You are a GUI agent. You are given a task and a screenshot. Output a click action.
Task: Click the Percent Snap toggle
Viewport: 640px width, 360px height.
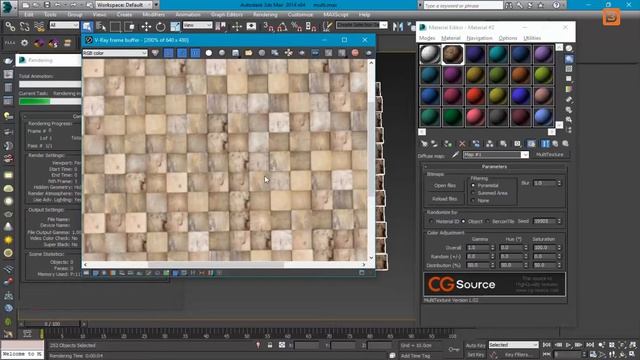296,27
